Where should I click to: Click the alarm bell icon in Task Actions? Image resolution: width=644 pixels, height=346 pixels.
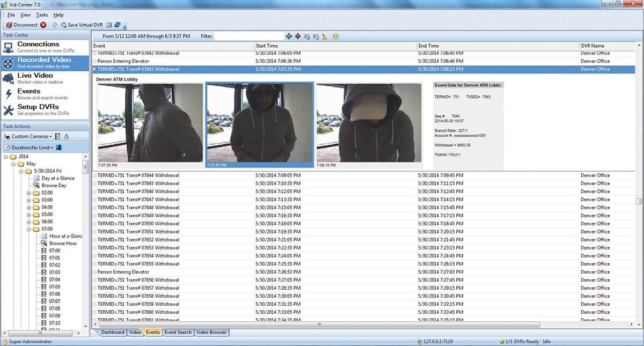pyautogui.click(x=67, y=136)
